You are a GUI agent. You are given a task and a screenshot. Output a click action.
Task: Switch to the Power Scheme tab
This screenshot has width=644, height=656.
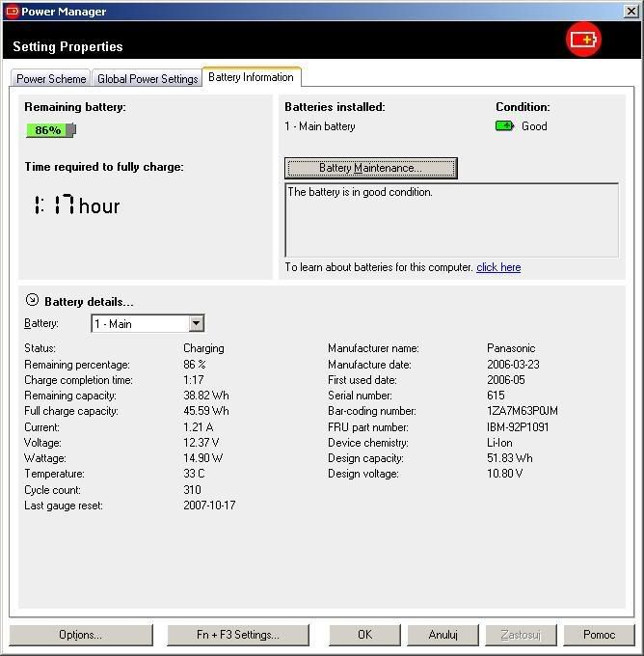point(51,79)
